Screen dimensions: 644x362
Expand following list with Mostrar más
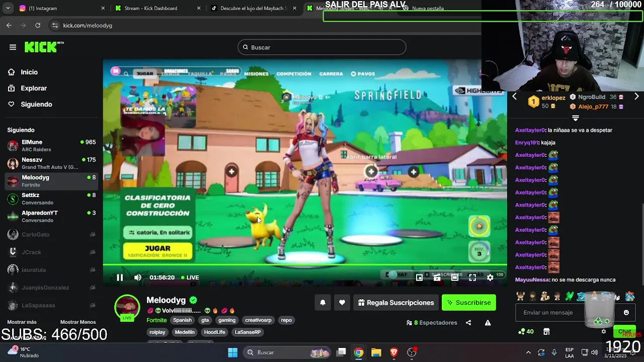click(x=22, y=322)
